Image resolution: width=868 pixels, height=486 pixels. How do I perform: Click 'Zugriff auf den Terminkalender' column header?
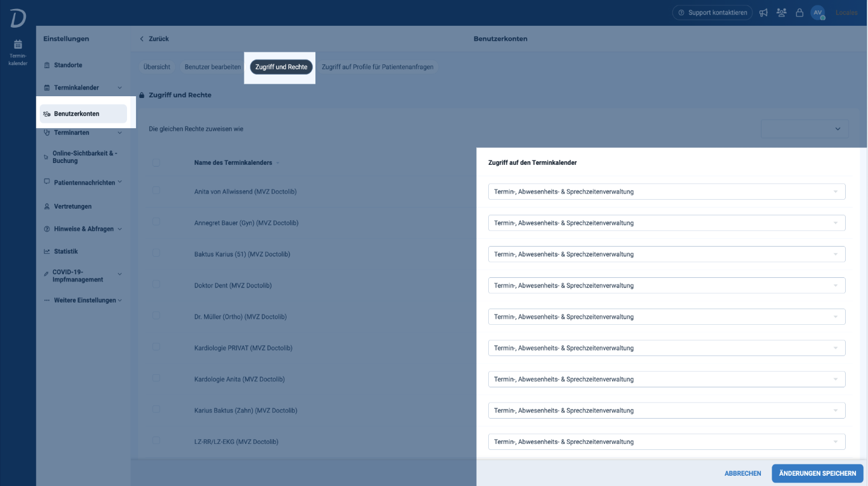[532, 162]
